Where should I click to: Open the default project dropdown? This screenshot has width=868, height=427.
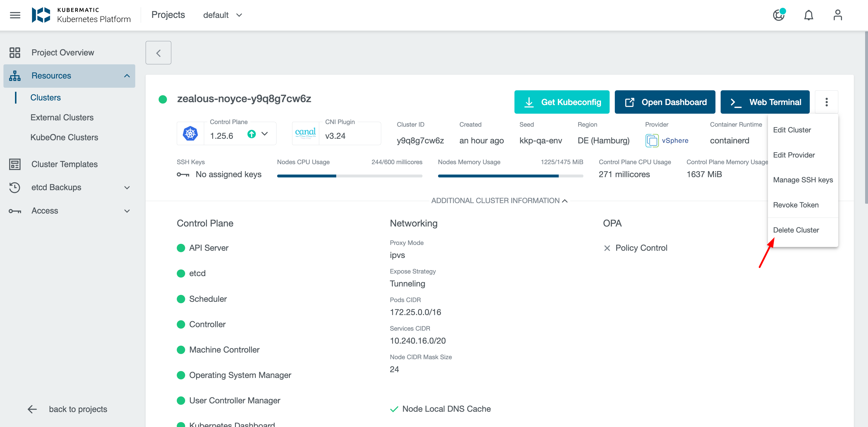[223, 15]
